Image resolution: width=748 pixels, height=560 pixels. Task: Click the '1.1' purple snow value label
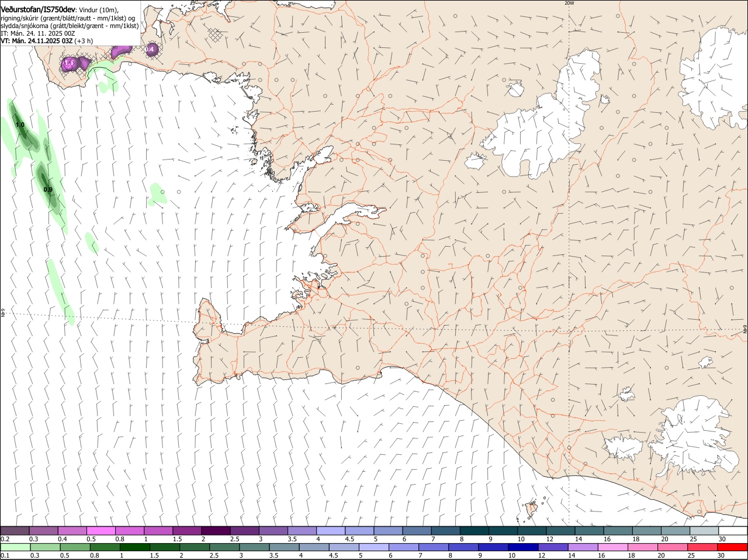click(70, 62)
